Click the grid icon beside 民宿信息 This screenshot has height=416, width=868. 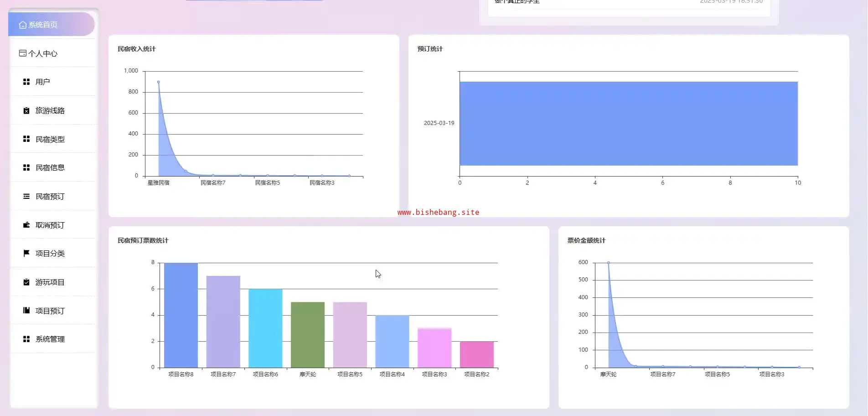point(26,167)
